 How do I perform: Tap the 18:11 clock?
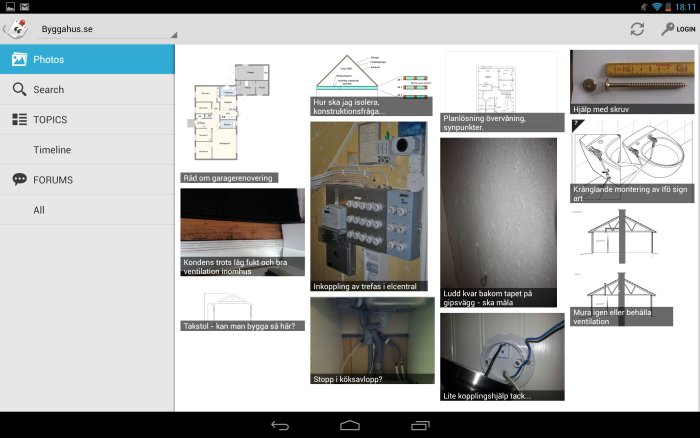point(685,7)
